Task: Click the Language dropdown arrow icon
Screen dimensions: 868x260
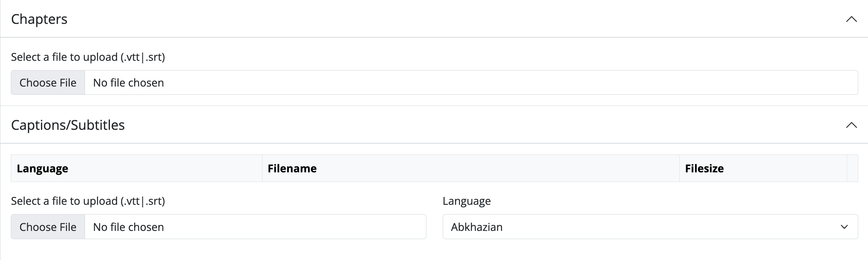Action: (844, 227)
